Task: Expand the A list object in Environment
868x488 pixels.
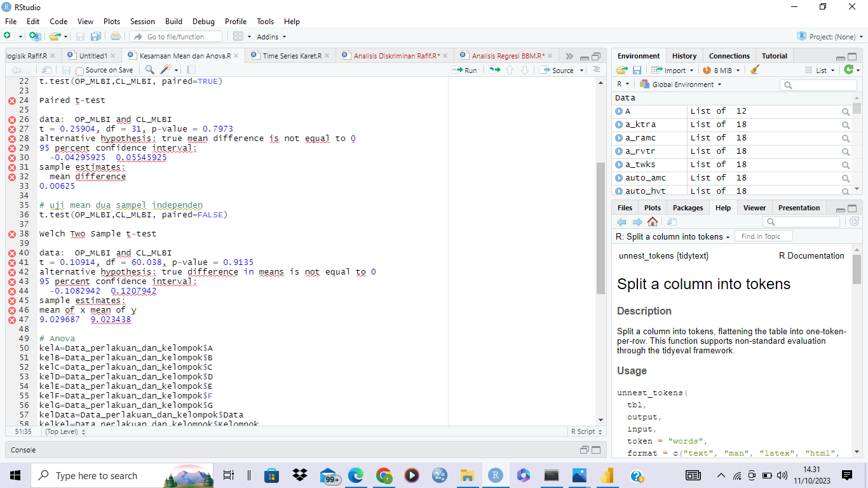Action: coord(619,111)
